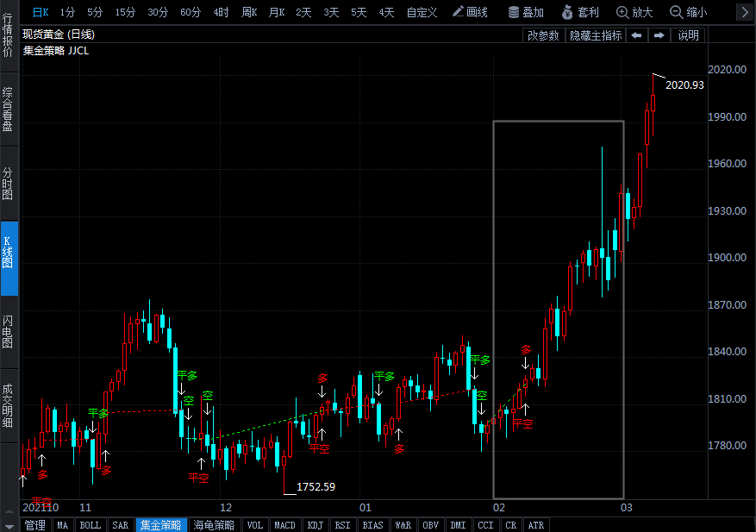Viewport: 756px width, 532px height.
Task: Click the 03 month label on the date axis
Action: click(627, 507)
